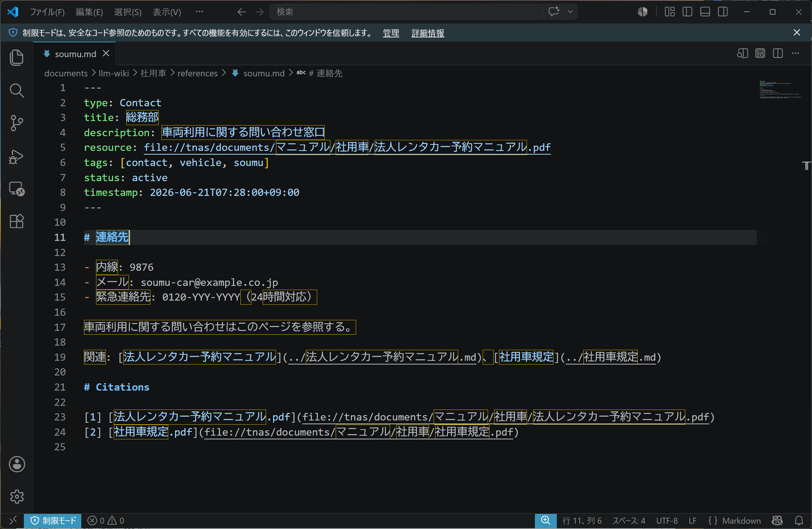The width and height of the screenshot is (812, 529).
Task: Open the 選択(S) menu
Action: (x=128, y=12)
